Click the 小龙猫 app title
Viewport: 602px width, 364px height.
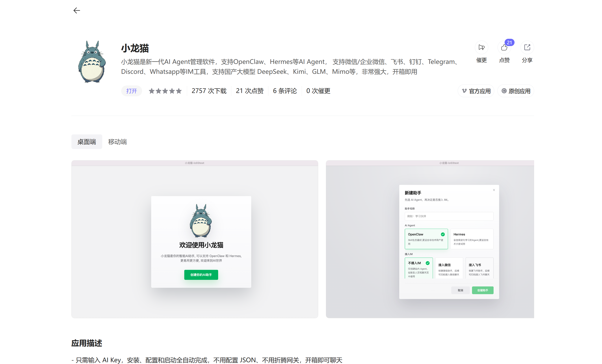pos(135,48)
